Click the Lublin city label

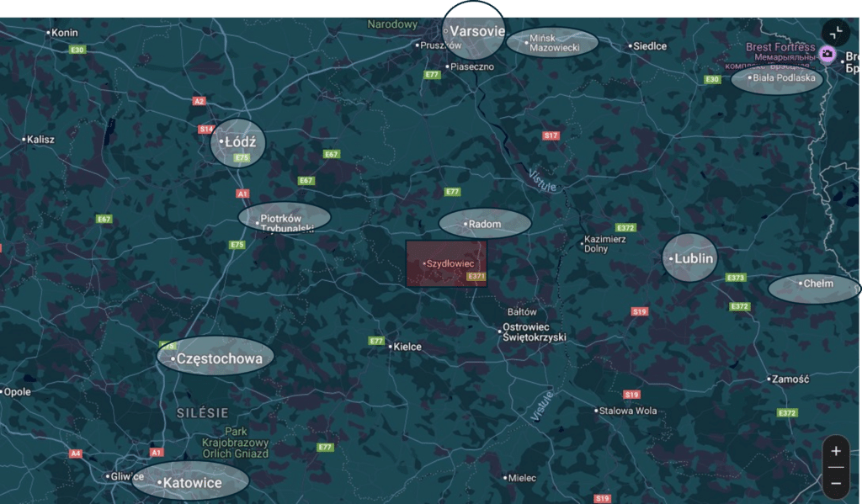tap(691, 258)
